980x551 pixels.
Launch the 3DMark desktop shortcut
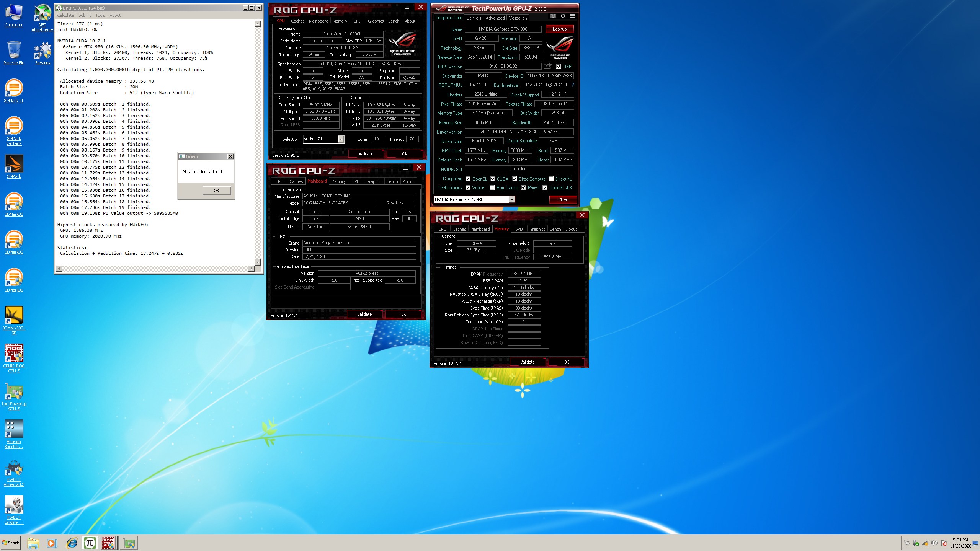[x=14, y=167]
